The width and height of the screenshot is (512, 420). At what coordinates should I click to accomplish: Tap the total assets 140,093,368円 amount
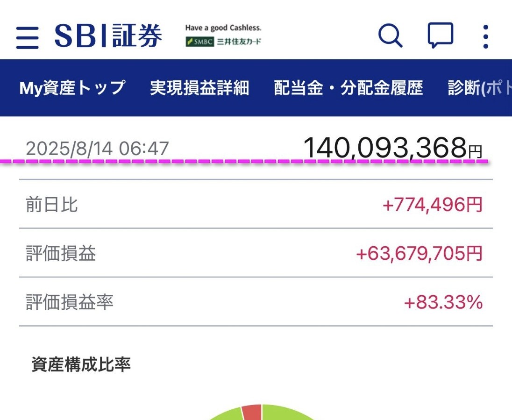pyautogui.click(x=393, y=148)
